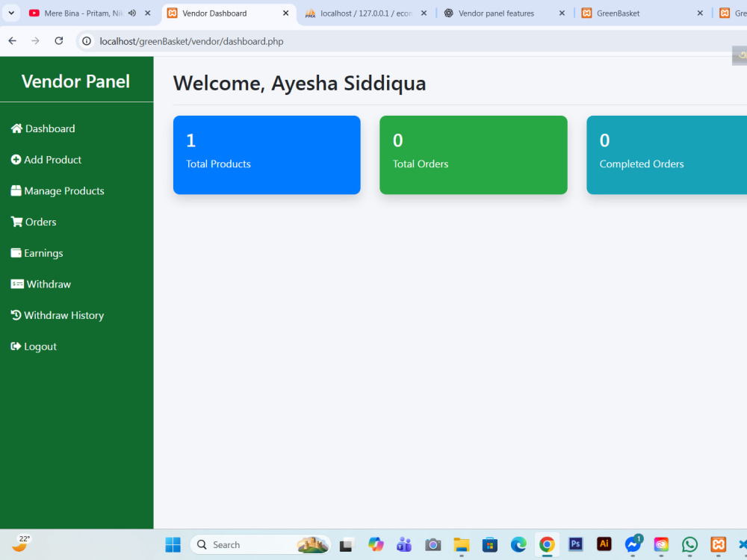Viewport: 747px width, 560px height.
Task: Open Microsoft Store from taskbar
Action: pos(490,544)
